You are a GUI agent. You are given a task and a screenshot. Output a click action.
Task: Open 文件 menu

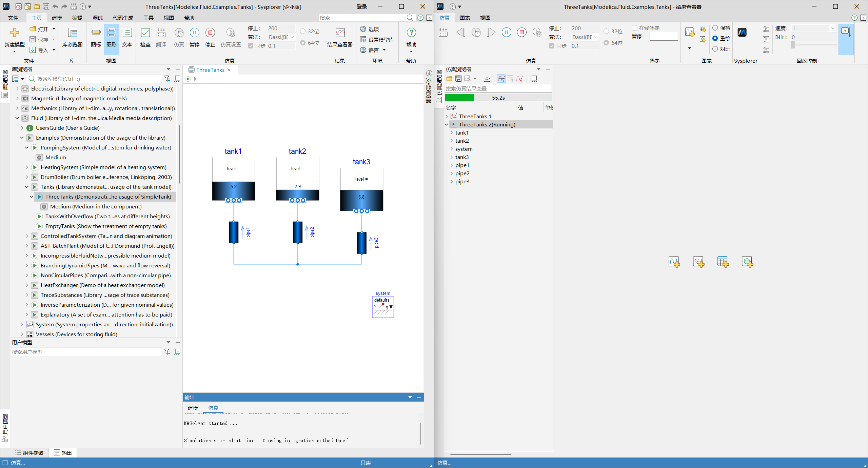13,18
